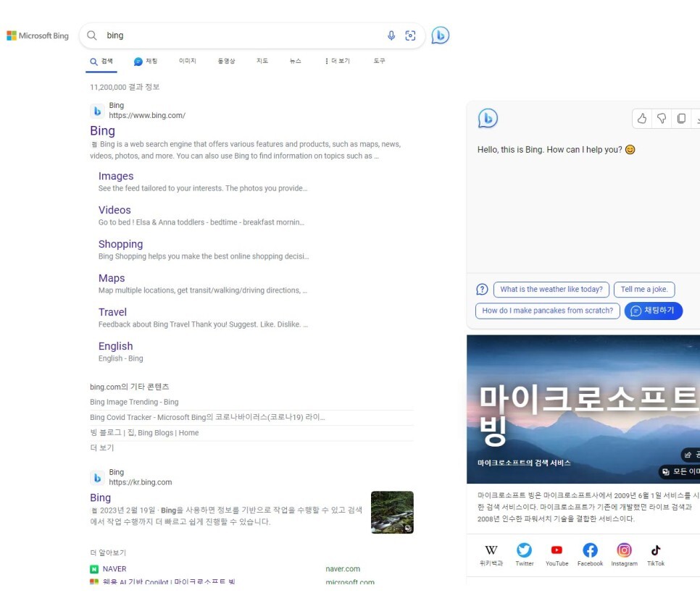Screen dimensions: 700x614
Task: Click 'How do I make pancakes from scratch?' suggestion
Action: 547,311
